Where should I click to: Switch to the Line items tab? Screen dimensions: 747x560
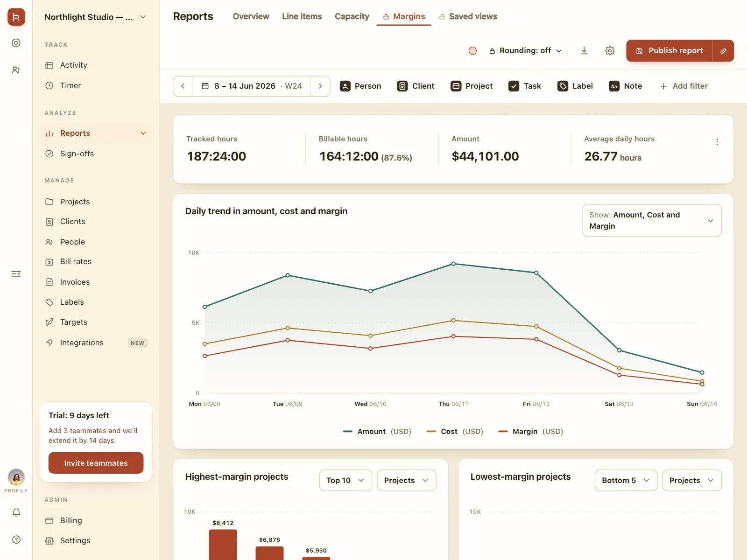point(302,17)
